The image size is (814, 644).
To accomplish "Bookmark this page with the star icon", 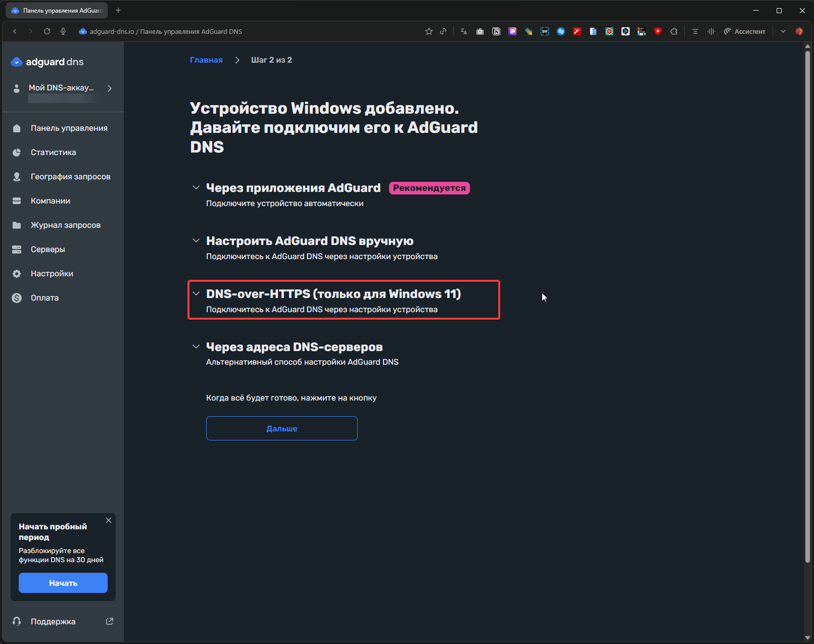I will [x=429, y=31].
